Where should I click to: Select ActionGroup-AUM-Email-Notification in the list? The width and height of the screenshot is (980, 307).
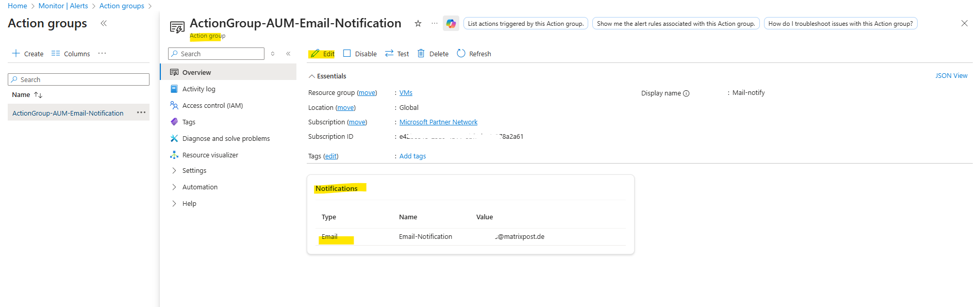pos(68,113)
